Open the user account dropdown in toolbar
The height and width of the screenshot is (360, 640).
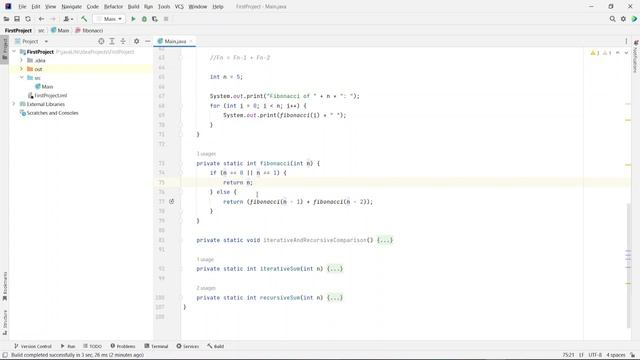pyautogui.click(x=69, y=19)
